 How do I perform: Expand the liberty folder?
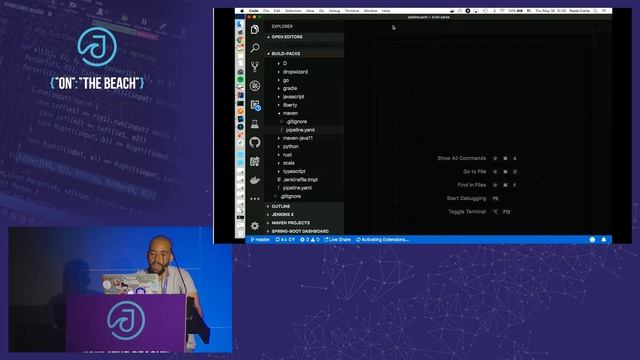tap(305, 105)
